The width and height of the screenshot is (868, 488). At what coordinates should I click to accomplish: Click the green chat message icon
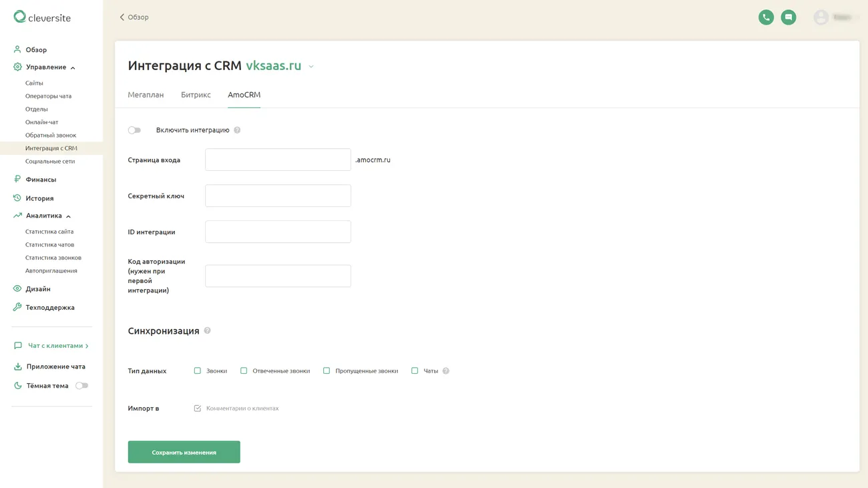[789, 17]
